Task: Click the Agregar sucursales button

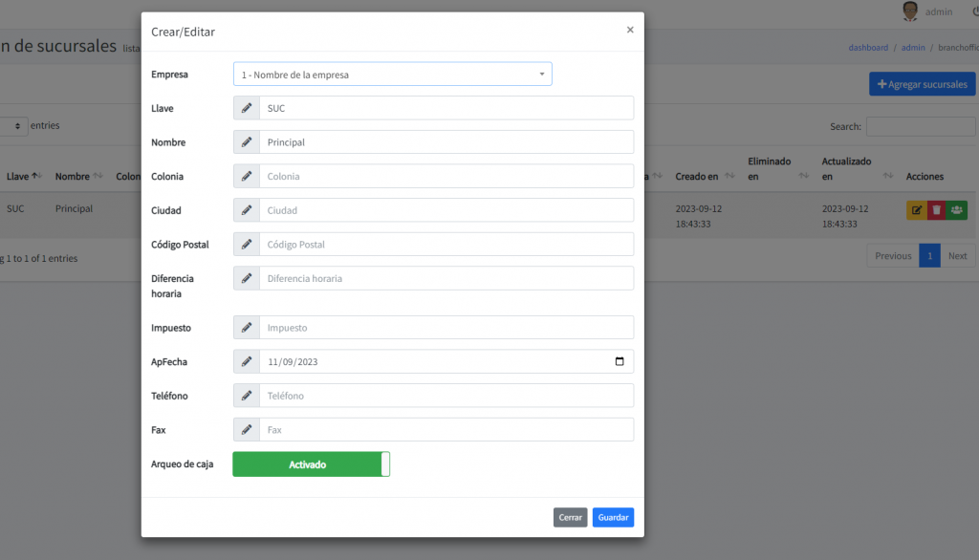Action: [x=922, y=84]
